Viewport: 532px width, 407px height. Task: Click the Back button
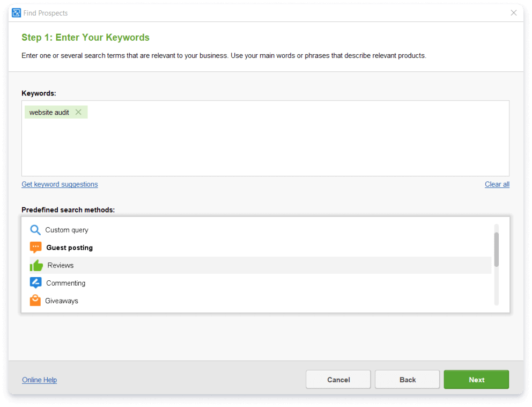pyautogui.click(x=407, y=380)
